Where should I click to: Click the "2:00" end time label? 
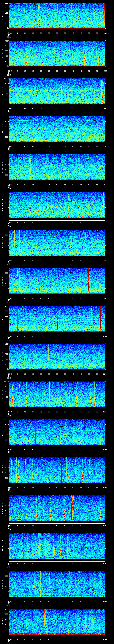click(x=105, y=33)
